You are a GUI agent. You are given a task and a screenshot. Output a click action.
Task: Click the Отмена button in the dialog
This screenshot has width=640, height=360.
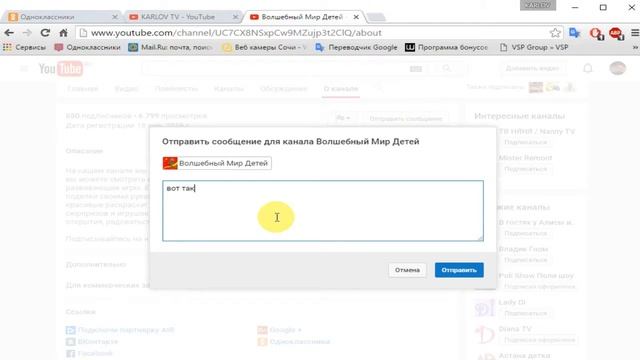(407, 270)
